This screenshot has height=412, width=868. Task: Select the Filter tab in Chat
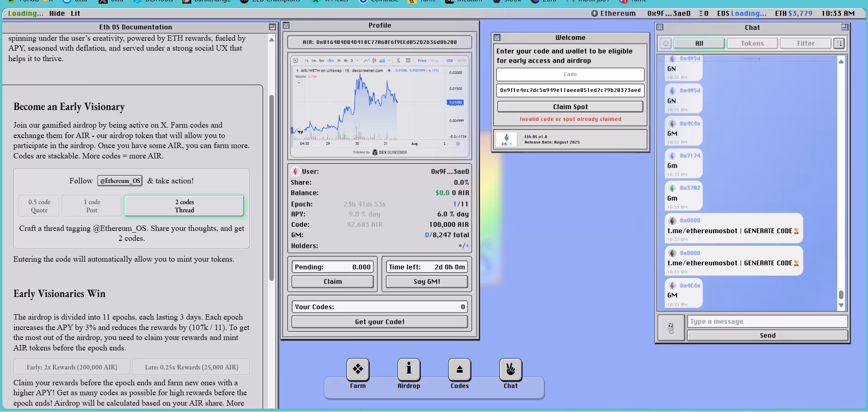click(x=805, y=43)
